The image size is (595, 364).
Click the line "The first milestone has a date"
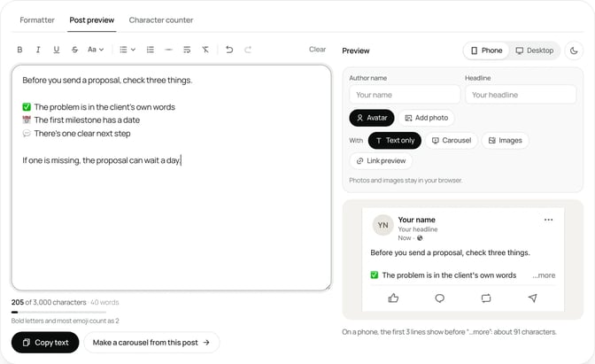pos(87,120)
